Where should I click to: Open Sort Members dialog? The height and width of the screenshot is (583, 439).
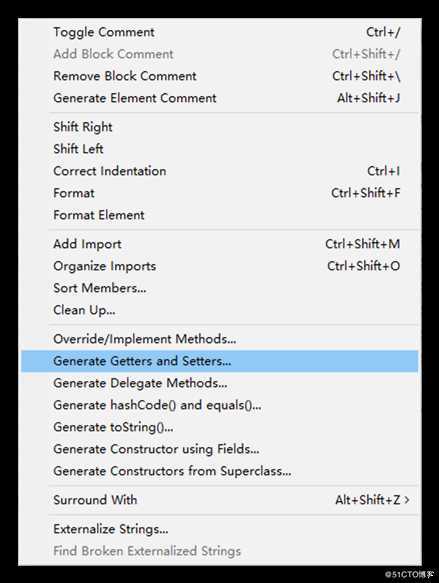pos(219,288)
